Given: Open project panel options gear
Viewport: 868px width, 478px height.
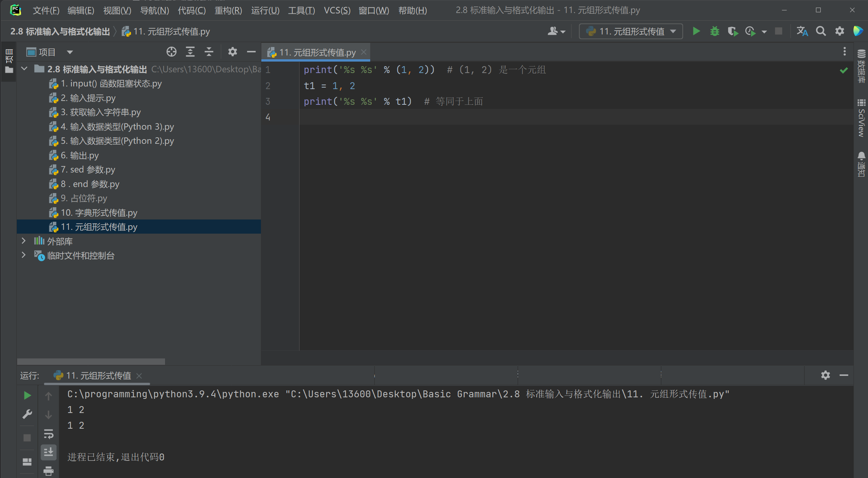Looking at the screenshot, I should tap(232, 52).
